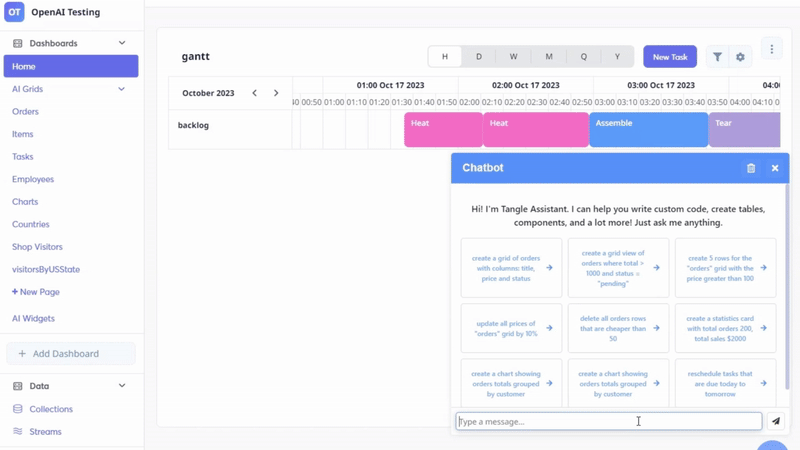Choose 'delete all orders rows cheaper than 50' suggestion
Viewport: 800px width, 450px height.
618,328
